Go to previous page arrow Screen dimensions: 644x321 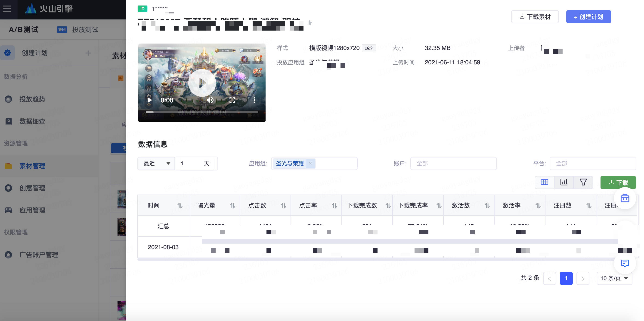(x=549, y=278)
